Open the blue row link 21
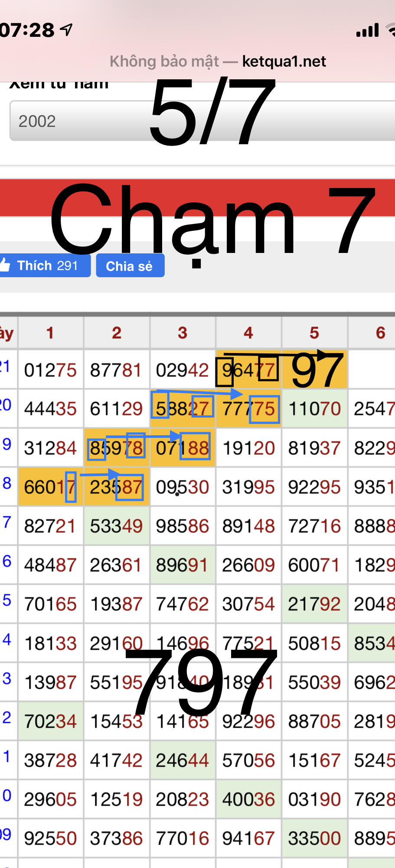The image size is (395, 868). (x=5, y=366)
